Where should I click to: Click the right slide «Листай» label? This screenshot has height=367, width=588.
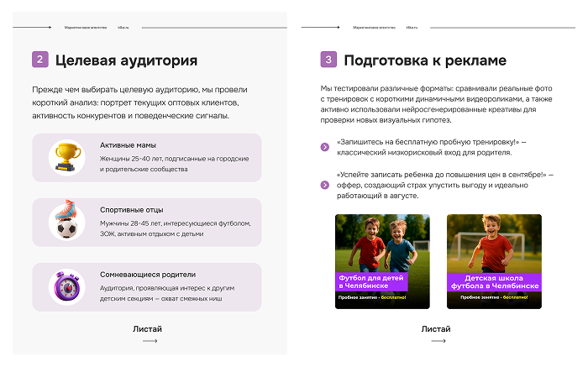tap(436, 328)
